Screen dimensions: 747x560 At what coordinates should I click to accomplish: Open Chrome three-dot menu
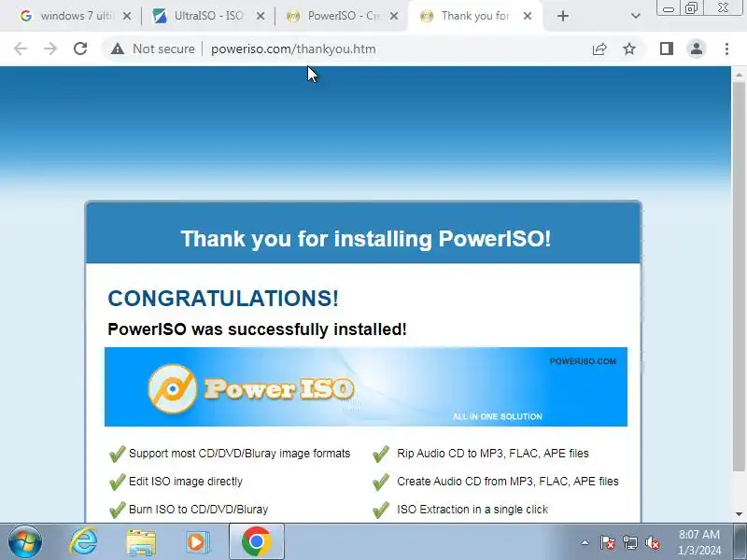click(726, 49)
